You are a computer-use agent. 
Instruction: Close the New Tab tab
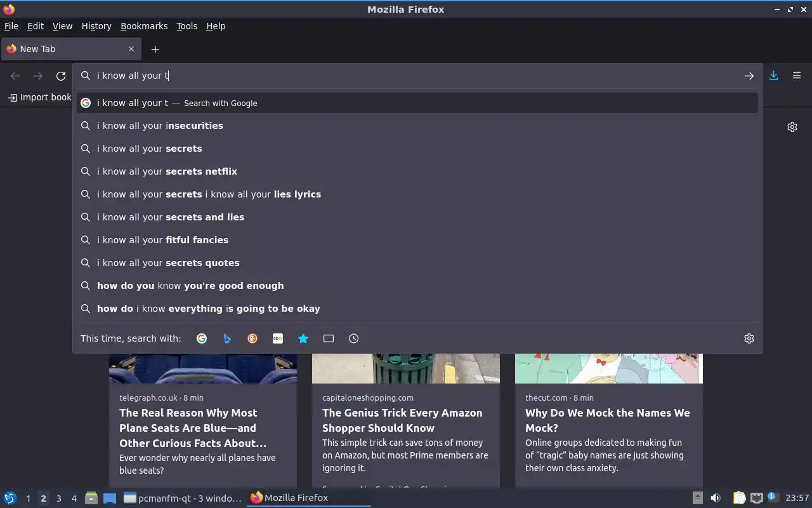pyautogui.click(x=131, y=49)
